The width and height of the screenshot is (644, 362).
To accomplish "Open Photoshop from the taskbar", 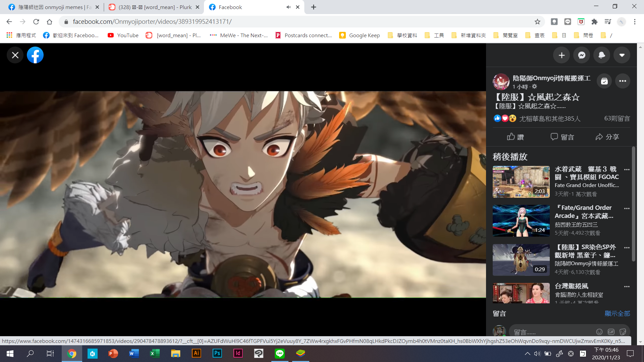I will click(x=217, y=353).
